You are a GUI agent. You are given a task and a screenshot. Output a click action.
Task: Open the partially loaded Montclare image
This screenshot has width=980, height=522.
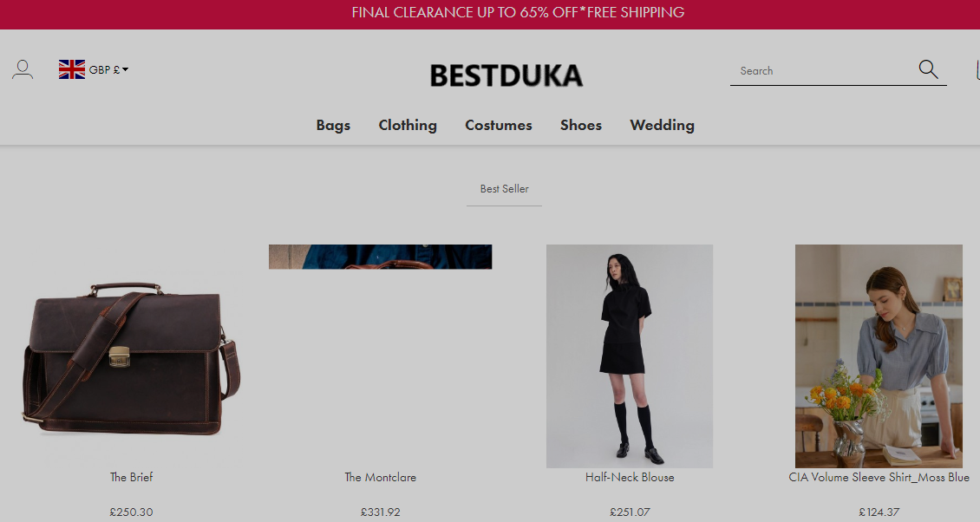[380, 257]
